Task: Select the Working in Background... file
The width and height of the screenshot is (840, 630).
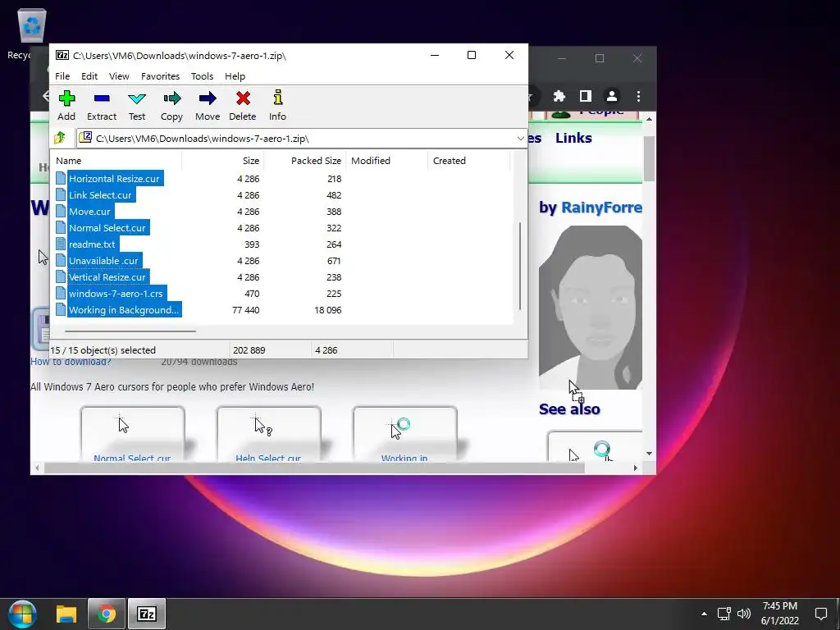Action: [x=124, y=310]
